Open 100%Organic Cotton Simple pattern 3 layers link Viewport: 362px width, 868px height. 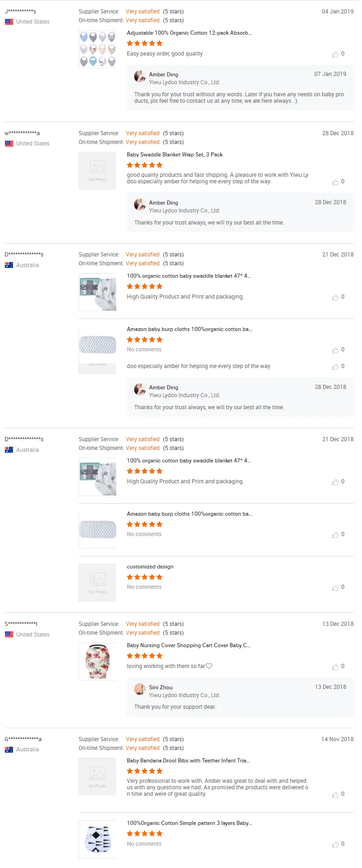coord(189,823)
